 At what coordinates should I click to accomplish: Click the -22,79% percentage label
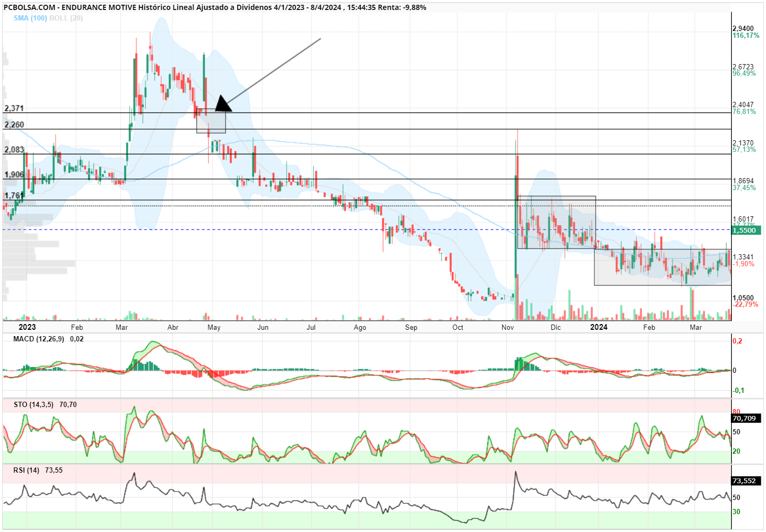746,304
